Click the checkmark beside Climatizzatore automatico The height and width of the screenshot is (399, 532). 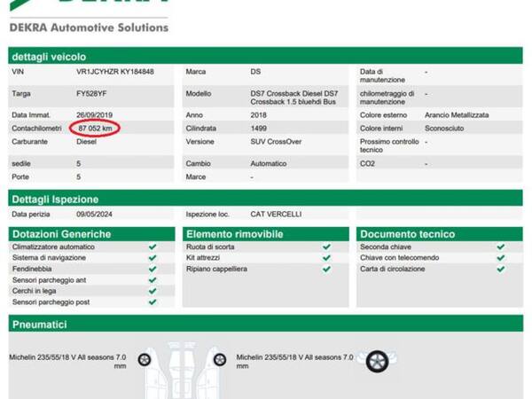tap(153, 246)
